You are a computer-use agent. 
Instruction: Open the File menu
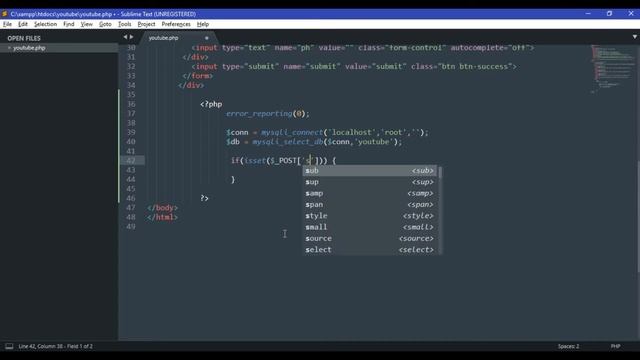click(x=7, y=24)
